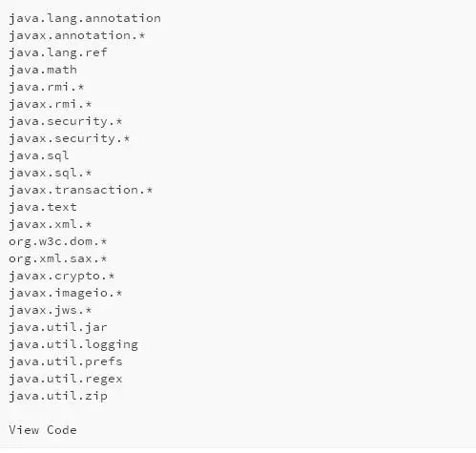This screenshot has height=453, width=476.
Task: Click the org.w3c.dom.* line
Action: tap(58, 241)
